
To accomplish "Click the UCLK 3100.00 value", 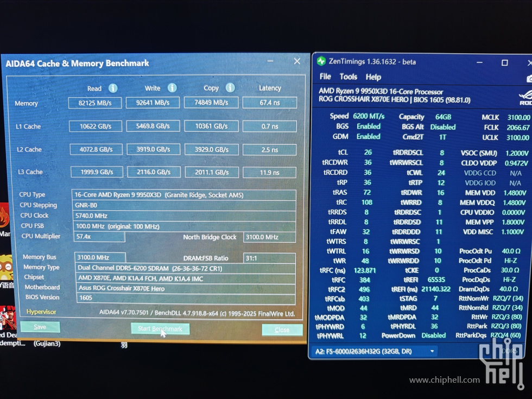I will (518, 138).
